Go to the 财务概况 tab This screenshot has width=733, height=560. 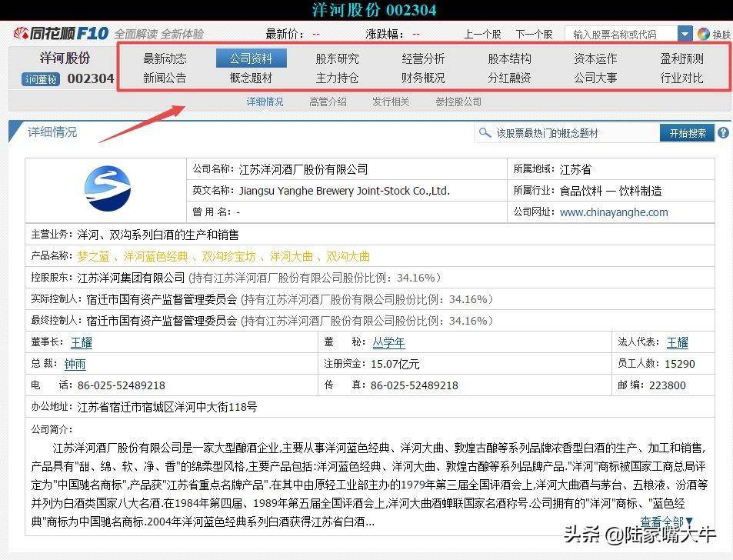click(x=423, y=78)
